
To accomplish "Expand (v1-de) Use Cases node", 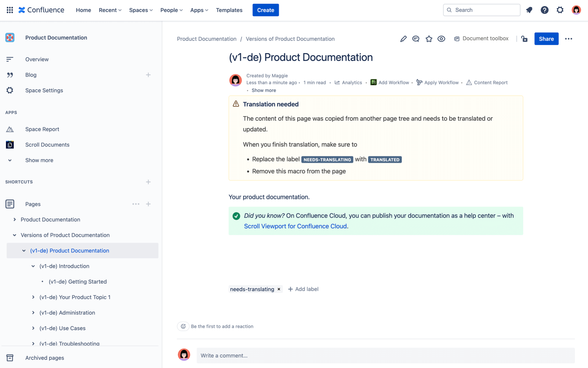I will (33, 328).
